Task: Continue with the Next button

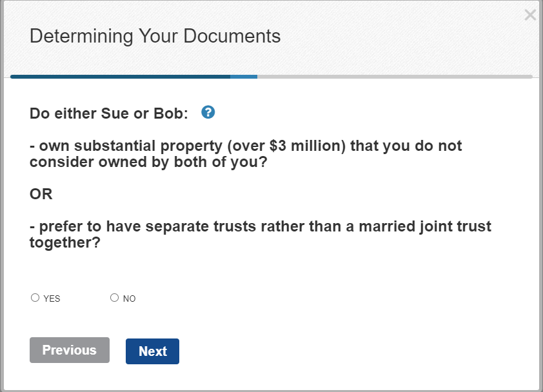Action: pos(152,351)
